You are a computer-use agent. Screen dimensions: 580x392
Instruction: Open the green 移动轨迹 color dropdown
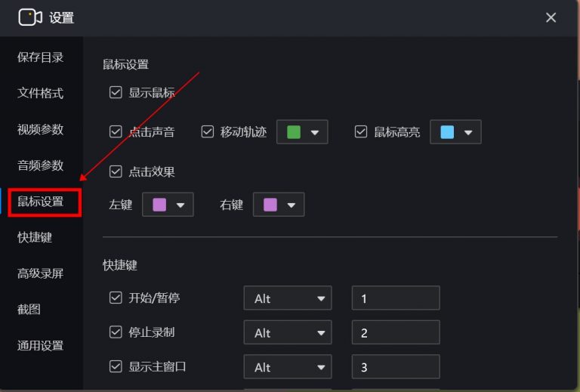302,132
